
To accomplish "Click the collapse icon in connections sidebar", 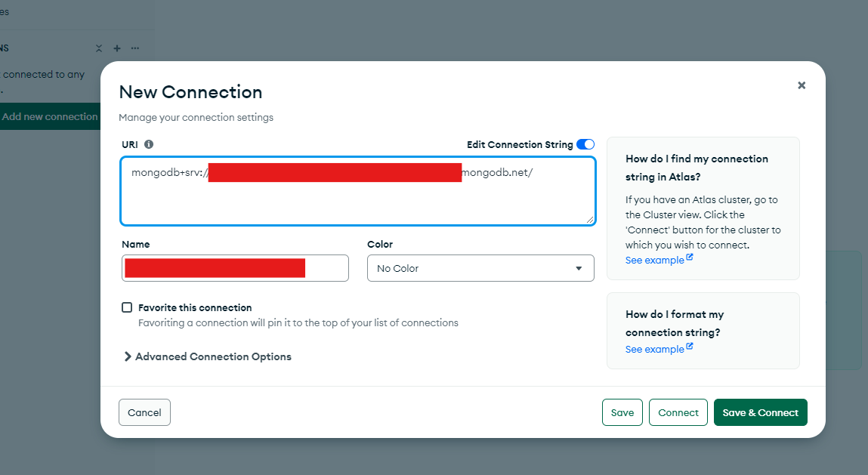I will point(98,48).
